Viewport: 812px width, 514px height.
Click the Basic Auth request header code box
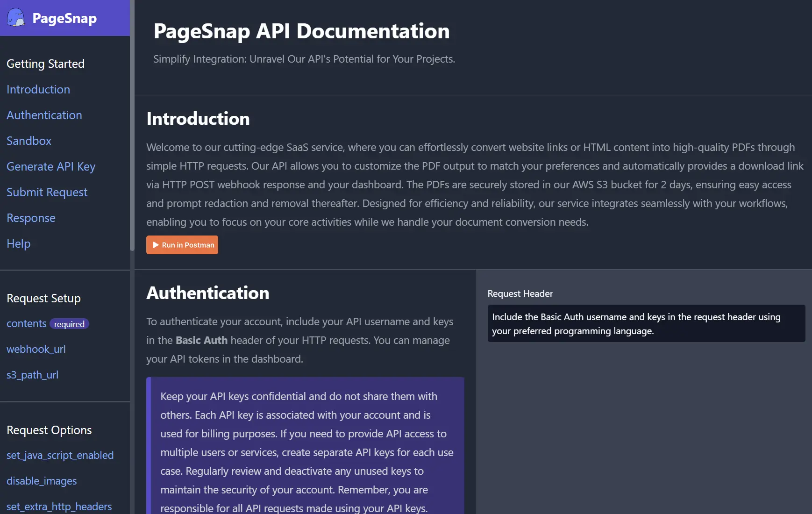[x=646, y=323]
